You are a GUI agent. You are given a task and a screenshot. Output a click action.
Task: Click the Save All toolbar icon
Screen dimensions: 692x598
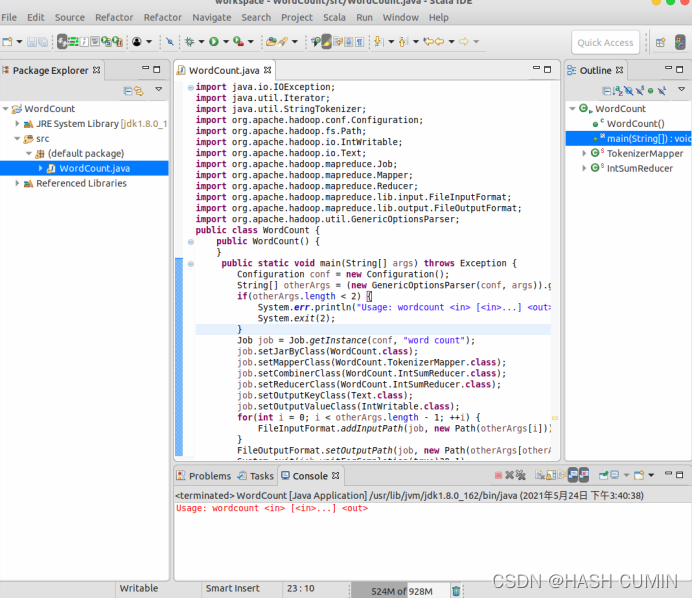43,42
